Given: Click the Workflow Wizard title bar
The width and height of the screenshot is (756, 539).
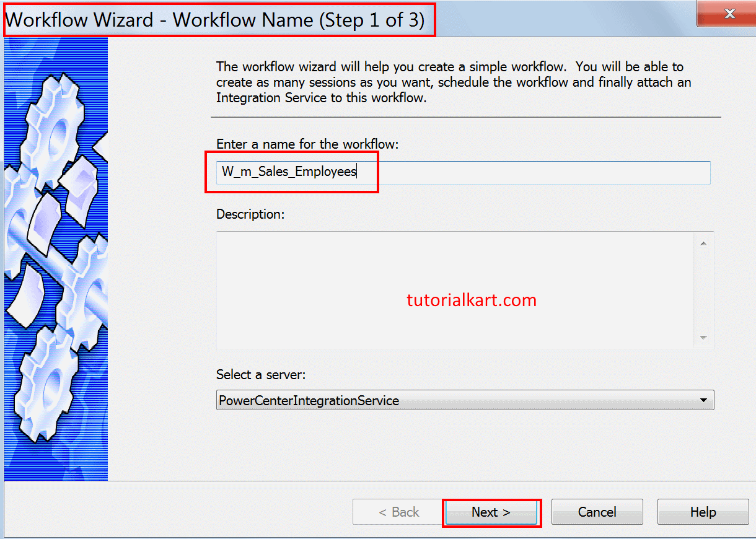Looking at the screenshot, I should click(x=217, y=19).
